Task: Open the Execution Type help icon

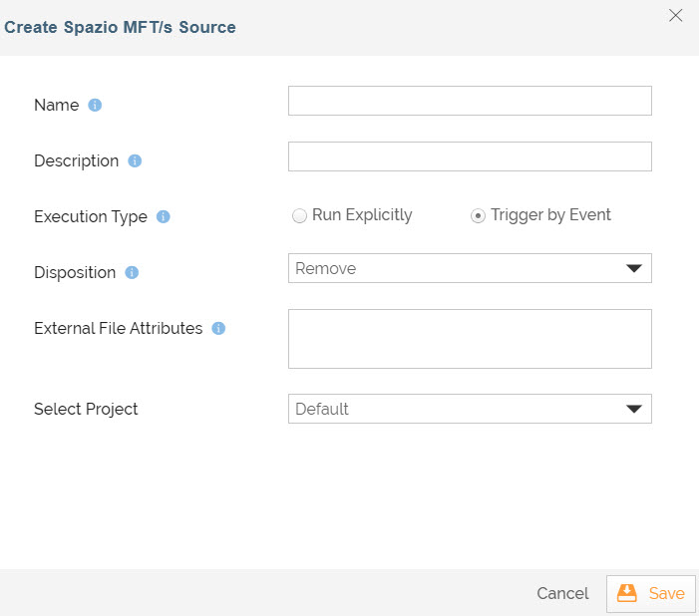Action: 164,216
